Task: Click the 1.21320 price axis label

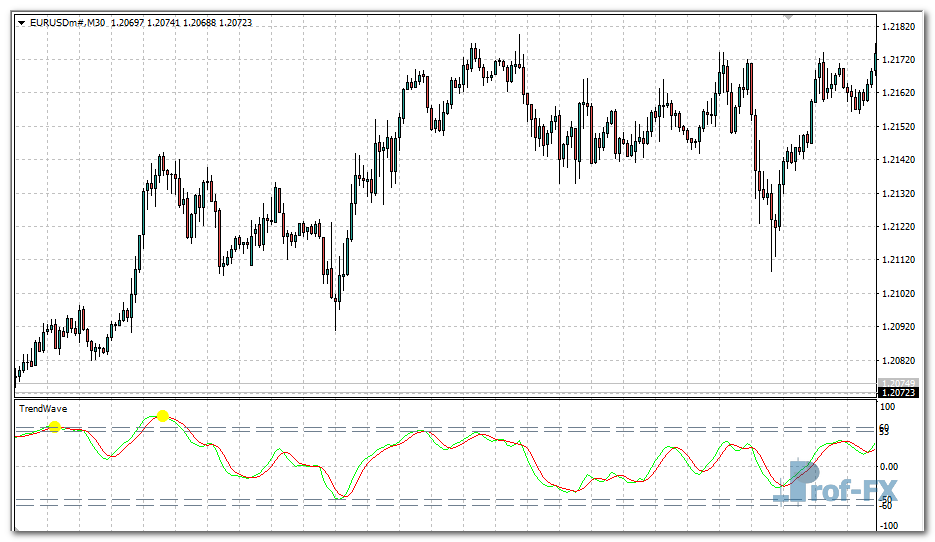Action: tap(899, 193)
